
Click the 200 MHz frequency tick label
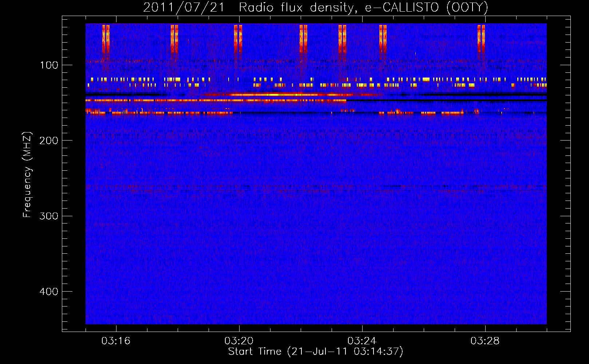[x=49, y=141]
